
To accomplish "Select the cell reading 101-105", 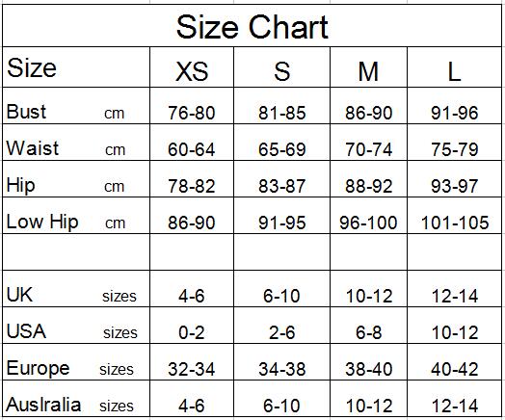I will pyautogui.click(x=455, y=216).
